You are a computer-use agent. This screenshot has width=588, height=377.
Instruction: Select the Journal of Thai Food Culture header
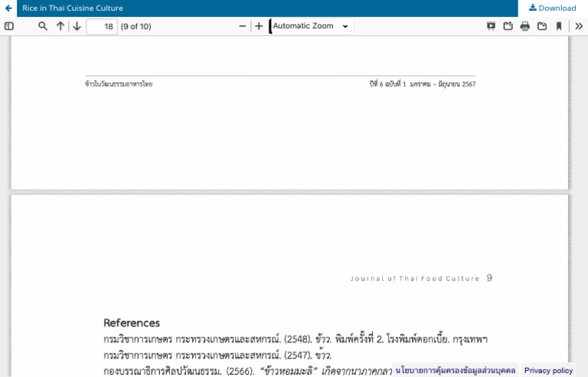pos(415,278)
